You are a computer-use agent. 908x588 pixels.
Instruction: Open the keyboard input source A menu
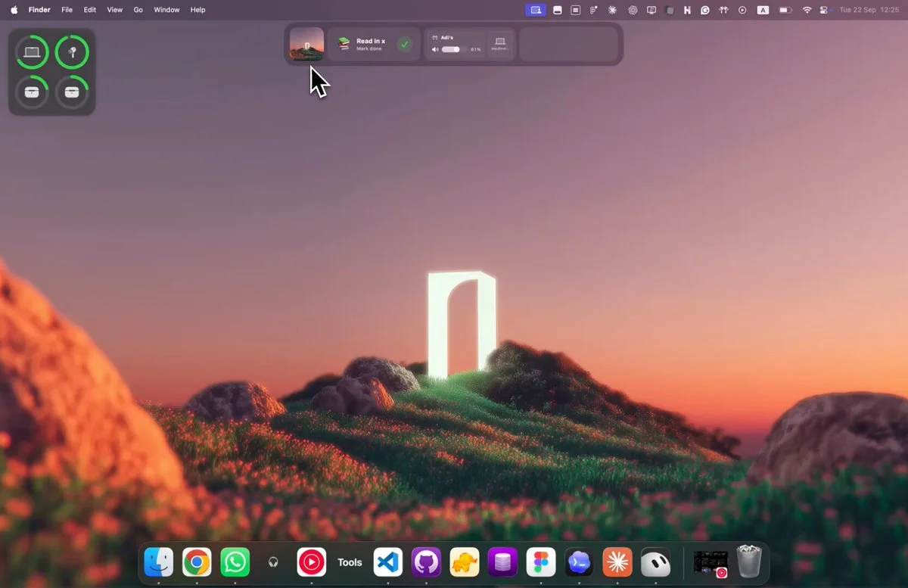click(x=763, y=10)
